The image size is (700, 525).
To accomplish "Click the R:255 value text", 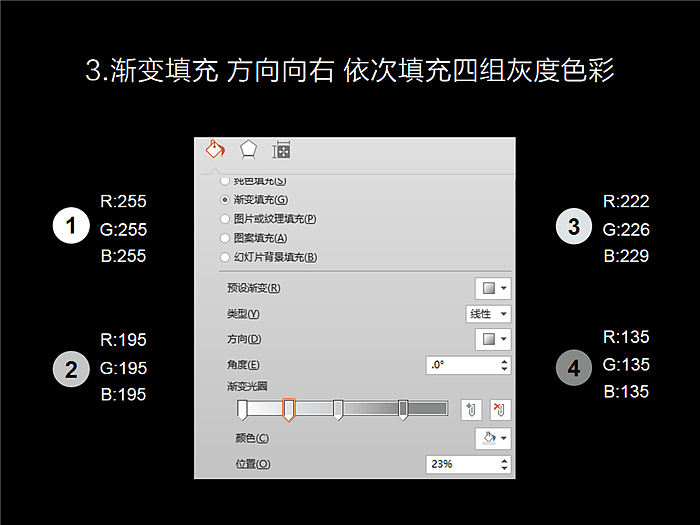I will pos(123,201).
